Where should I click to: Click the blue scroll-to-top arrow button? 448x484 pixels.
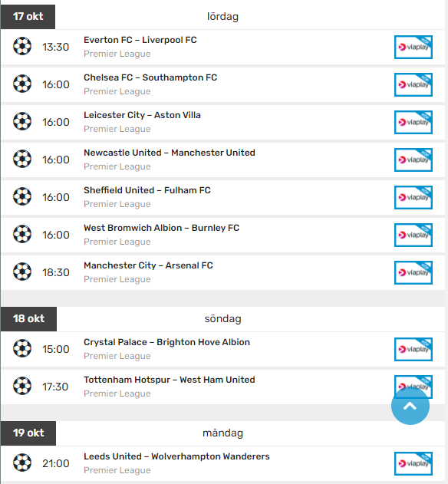click(x=410, y=407)
